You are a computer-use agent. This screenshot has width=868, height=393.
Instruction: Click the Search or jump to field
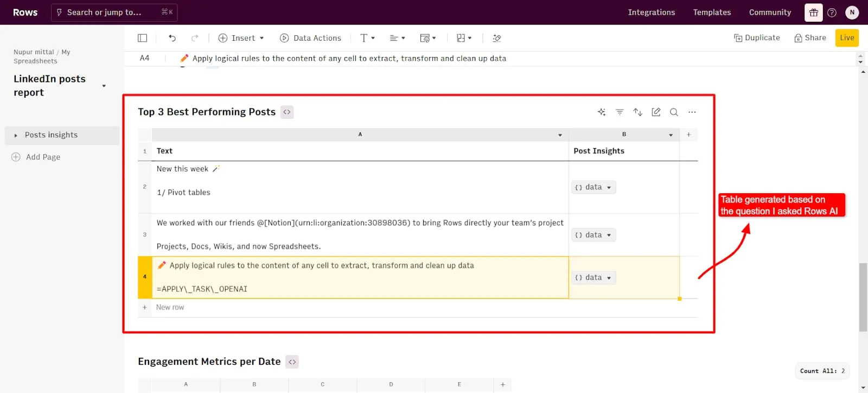click(114, 12)
